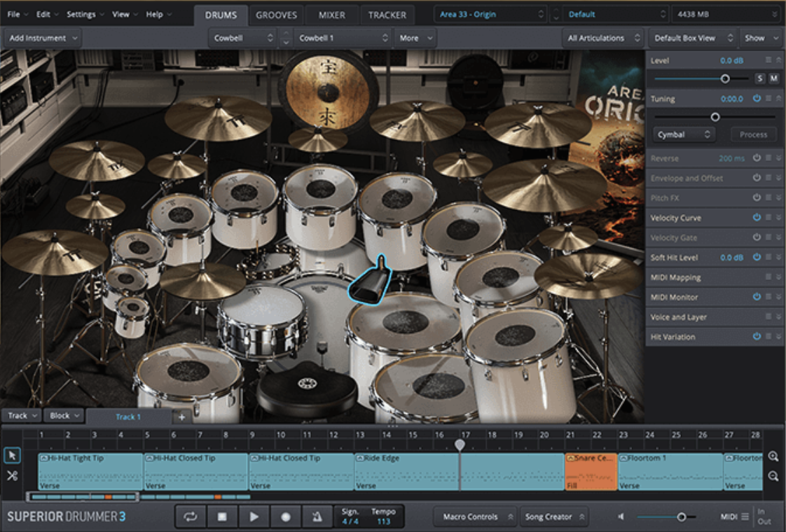
Task: Click the master volume speaker icon
Action: [x=621, y=517]
